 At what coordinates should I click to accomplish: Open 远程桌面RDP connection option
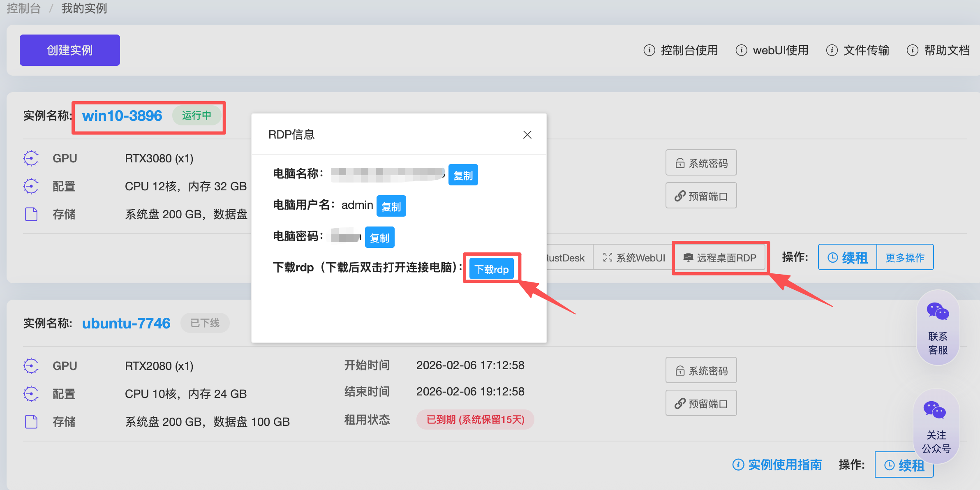(720, 258)
